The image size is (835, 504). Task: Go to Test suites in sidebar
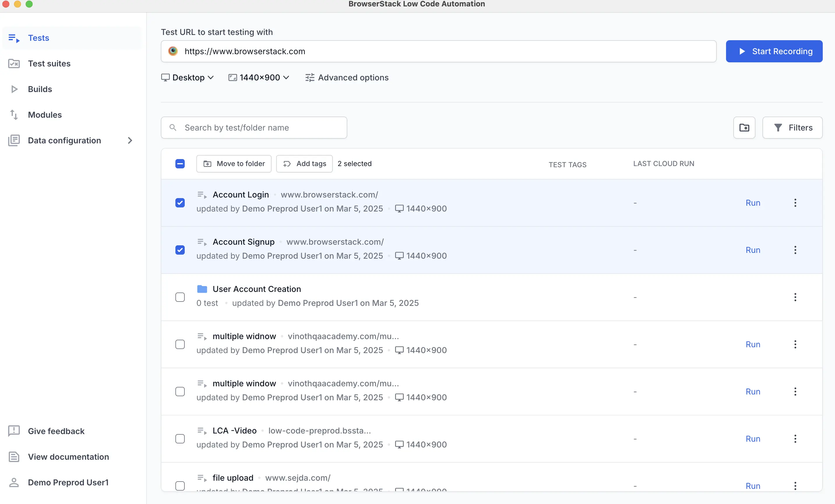click(x=49, y=64)
